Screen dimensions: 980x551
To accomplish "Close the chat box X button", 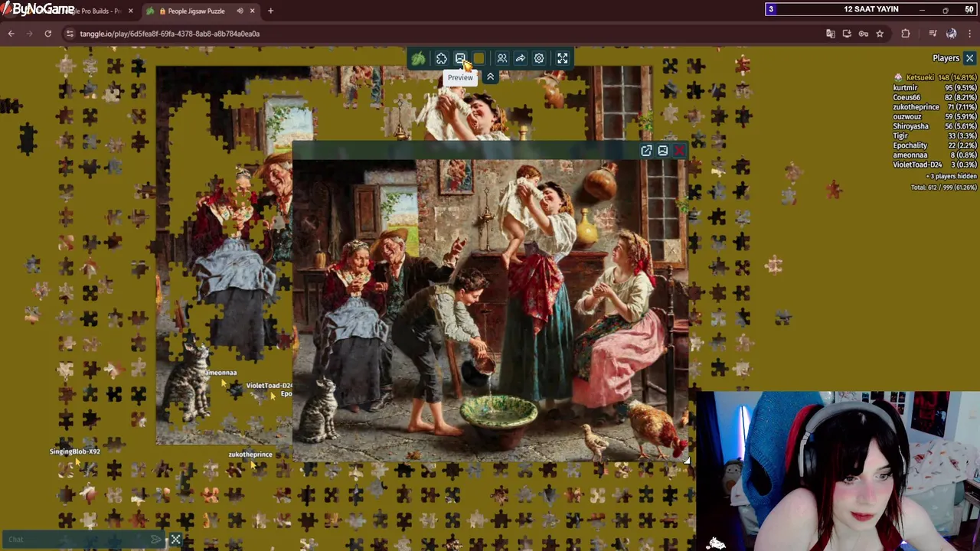I will point(175,540).
